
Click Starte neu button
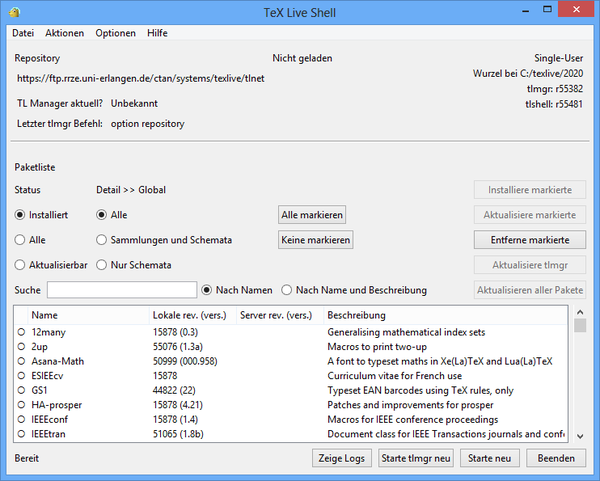(x=489, y=458)
